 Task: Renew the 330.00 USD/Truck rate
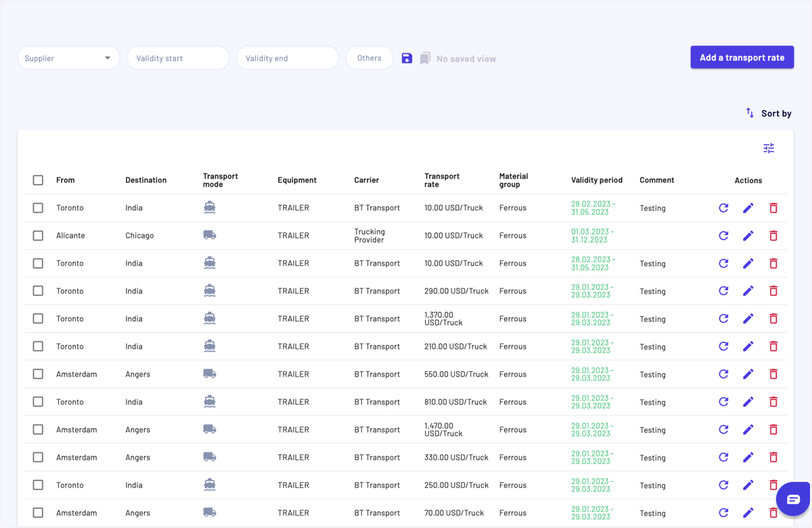[x=723, y=457]
